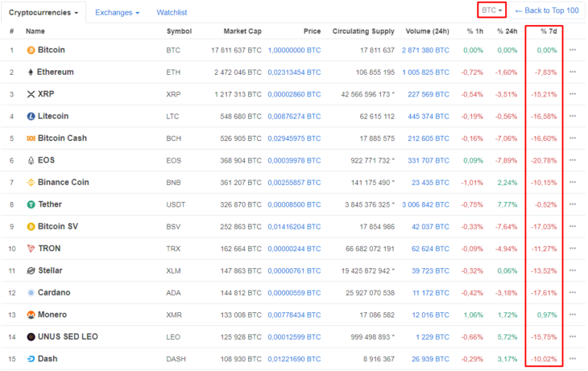Click Dash volume 26 939 BTC
588x371 pixels.
[x=430, y=360]
